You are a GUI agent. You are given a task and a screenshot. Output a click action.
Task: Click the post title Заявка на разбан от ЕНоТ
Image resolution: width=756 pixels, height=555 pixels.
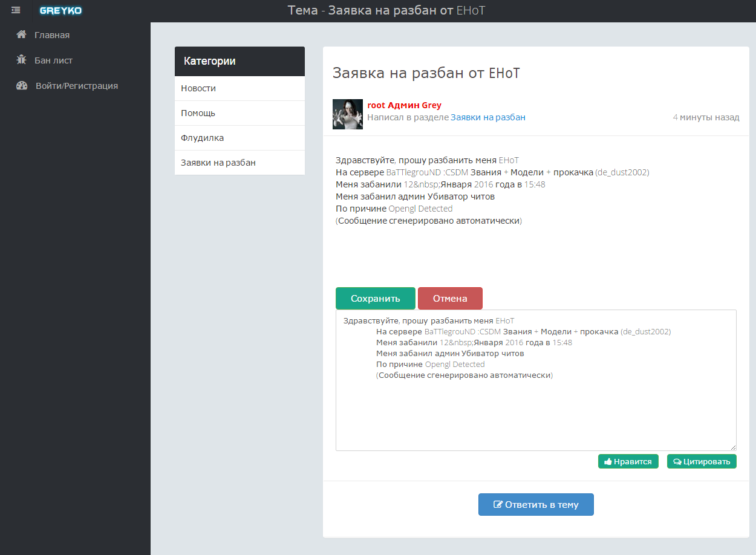(x=426, y=73)
